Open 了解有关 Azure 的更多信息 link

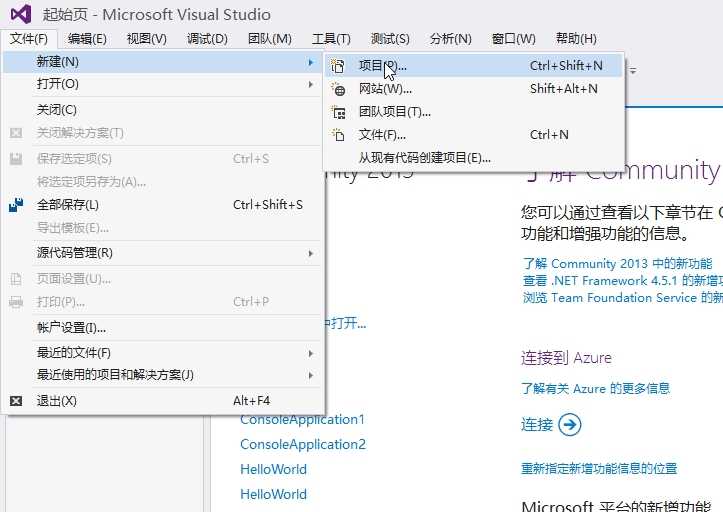(x=595, y=388)
